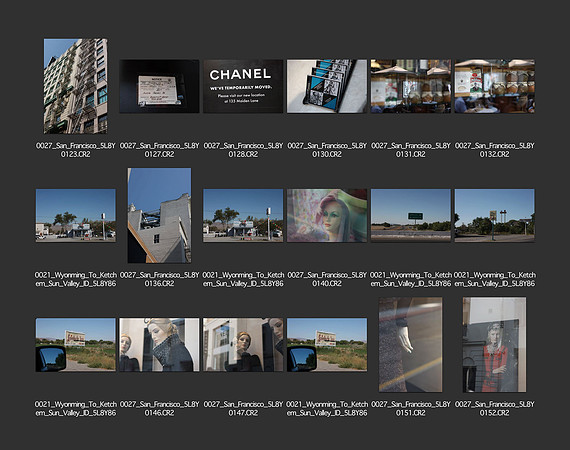
Task: Click the label ending 0146.CR2
Action: (159, 409)
